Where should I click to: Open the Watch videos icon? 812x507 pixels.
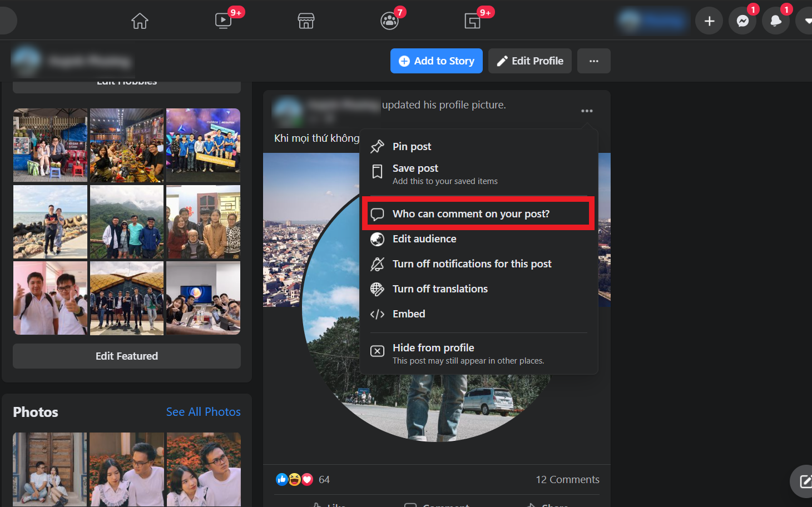(223, 21)
